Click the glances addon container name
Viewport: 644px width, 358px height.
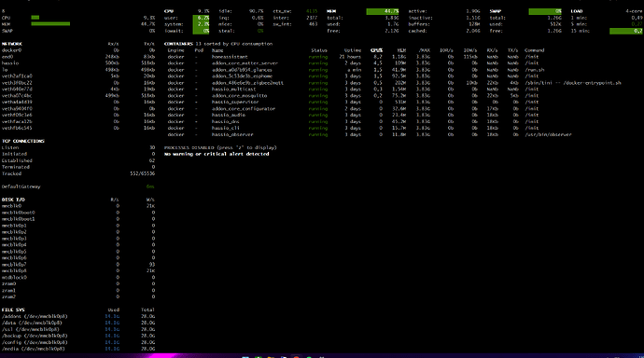click(x=242, y=70)
